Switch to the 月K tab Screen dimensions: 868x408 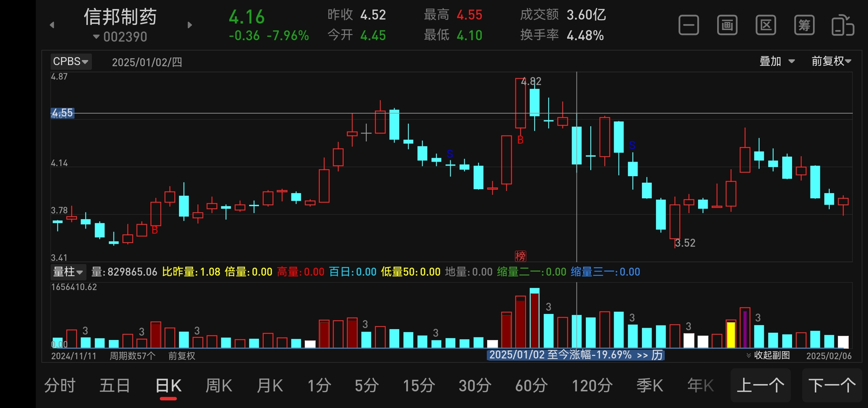270,386
